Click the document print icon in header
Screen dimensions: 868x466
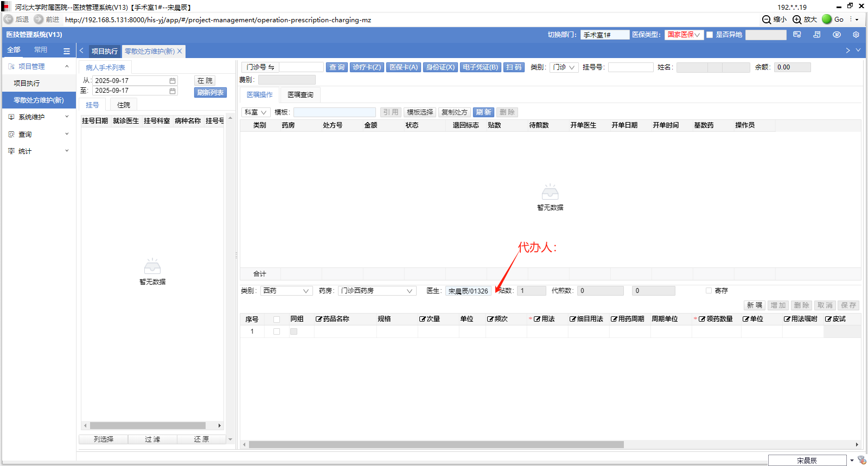click(x=817, y=35)
